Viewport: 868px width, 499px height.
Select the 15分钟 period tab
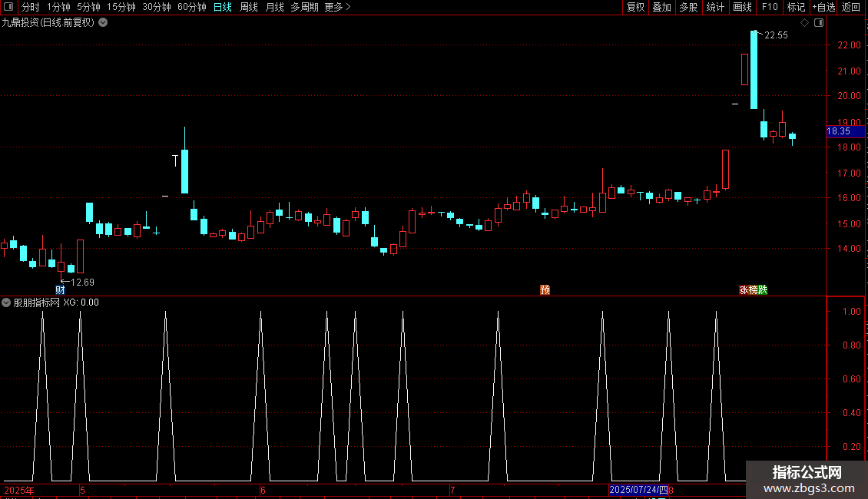point(121,7)
